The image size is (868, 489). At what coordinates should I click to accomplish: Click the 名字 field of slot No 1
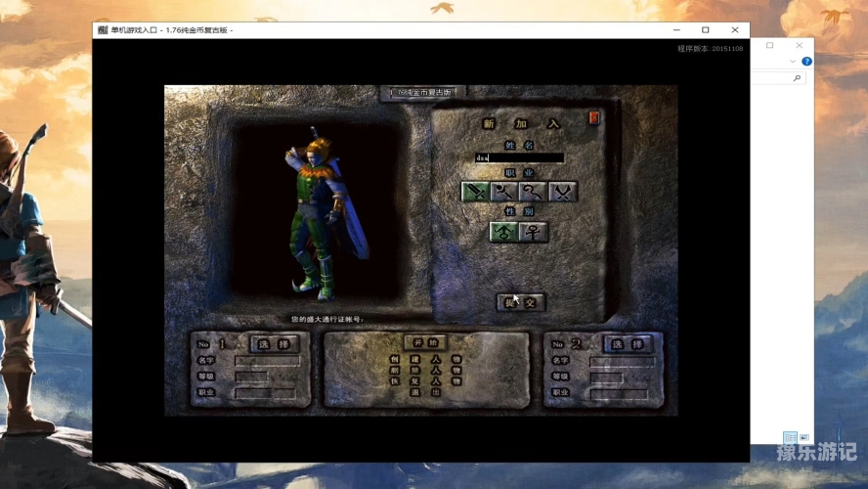click(x=268, y=361)
